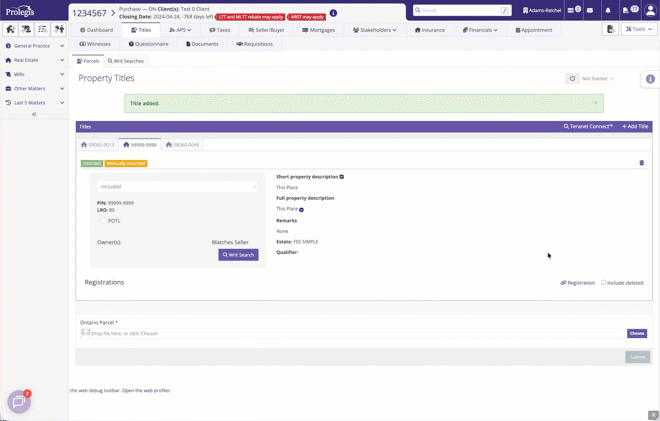Open the Tools dropdown
660x421 pixels.
point(639,29)
